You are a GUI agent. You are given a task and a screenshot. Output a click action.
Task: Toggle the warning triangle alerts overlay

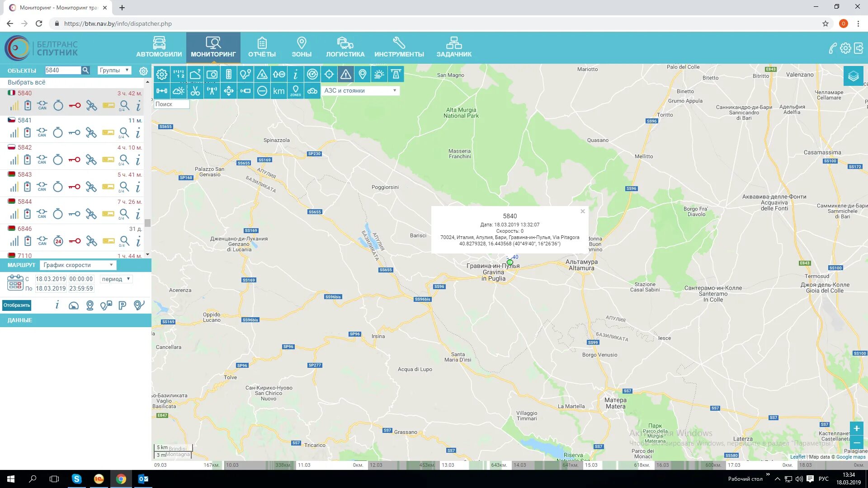pos(346,75)
